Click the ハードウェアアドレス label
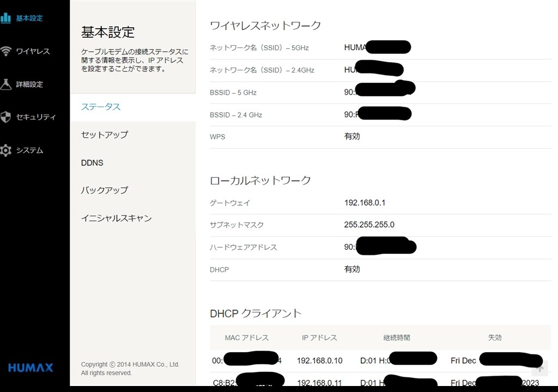The width and height of the screenshot is (558, 392). click(x=244, y=247)
